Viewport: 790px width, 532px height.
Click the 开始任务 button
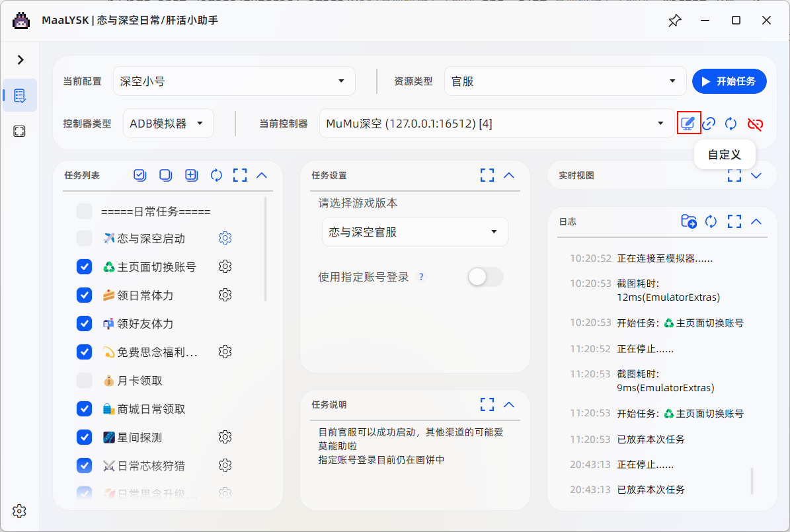(x=729, y=81)
